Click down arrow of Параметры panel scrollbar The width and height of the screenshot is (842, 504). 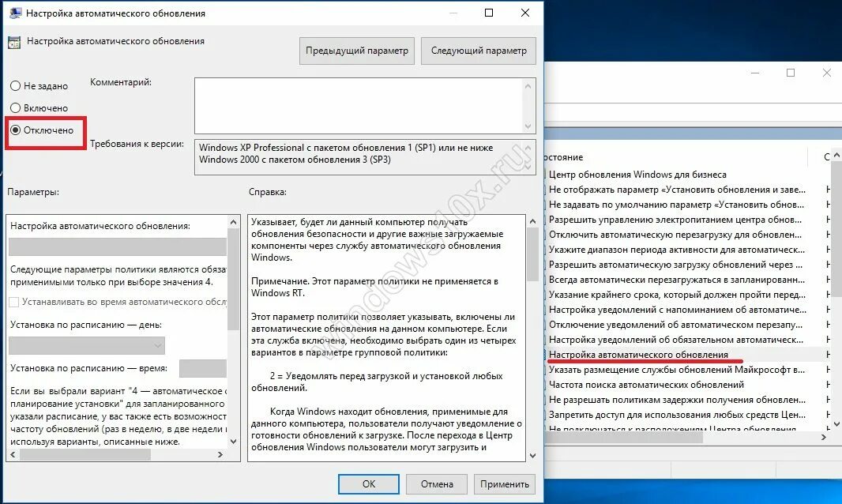[x=233, y=442]
